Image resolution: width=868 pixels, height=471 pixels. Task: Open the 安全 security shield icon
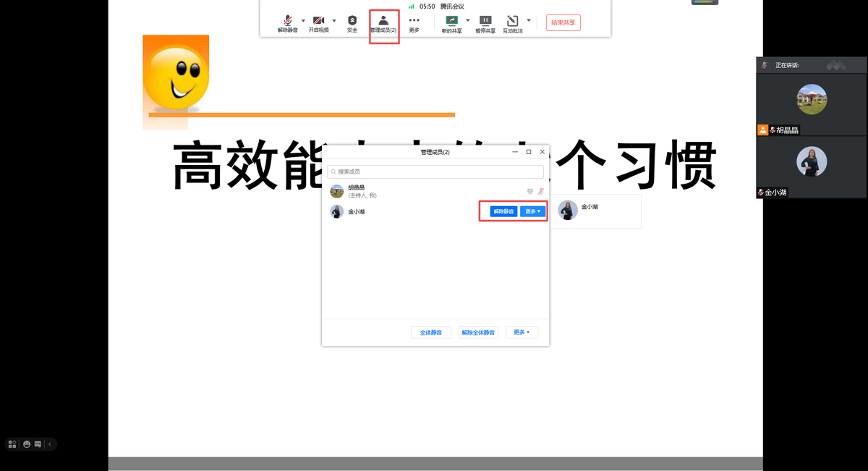352,22
